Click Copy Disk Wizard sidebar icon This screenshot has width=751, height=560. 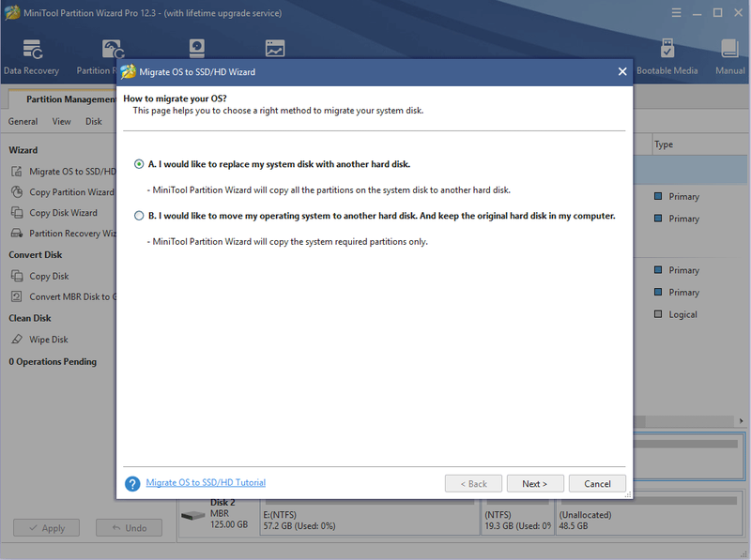pos(17,213)
